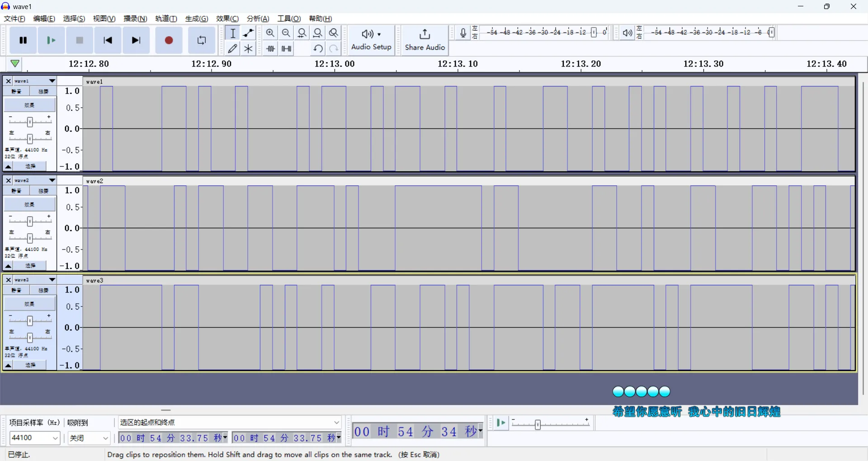Open effects for wave3 track
The height and width of the screenshot is (461, 868).
point(30,304)
